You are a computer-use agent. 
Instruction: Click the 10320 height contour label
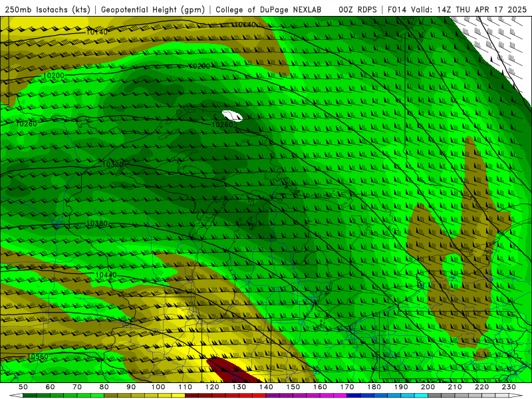click(113, 164)
